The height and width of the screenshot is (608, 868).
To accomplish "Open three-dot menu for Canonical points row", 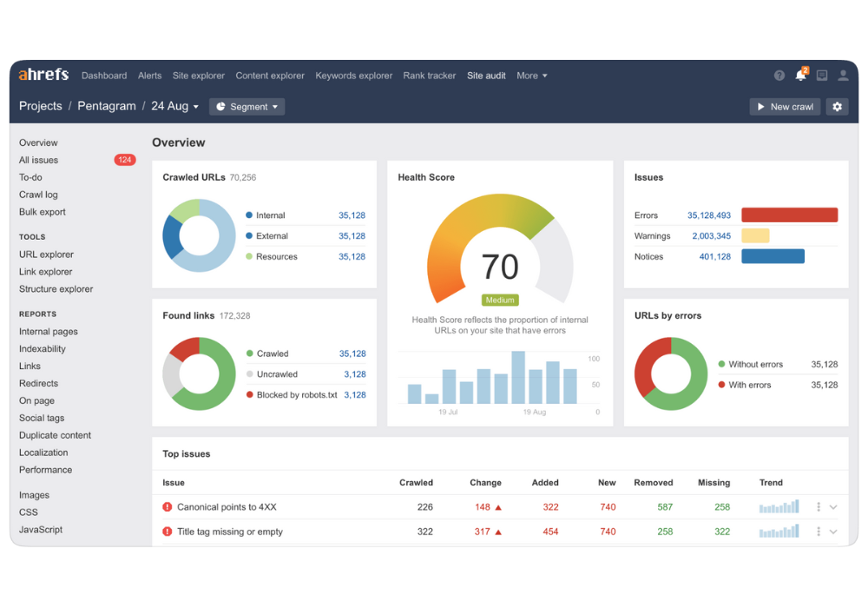I will point(819,507).
